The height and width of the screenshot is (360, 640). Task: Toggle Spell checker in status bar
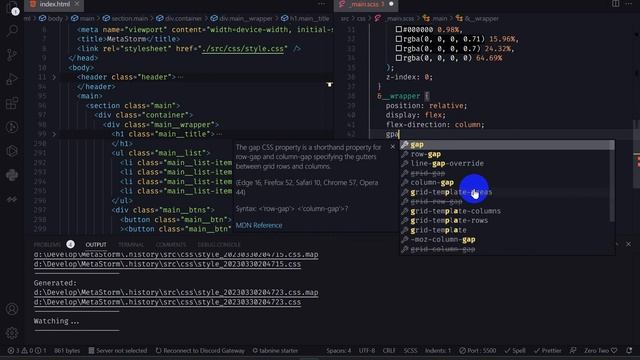pyautogui.click(x=515, y=351)
